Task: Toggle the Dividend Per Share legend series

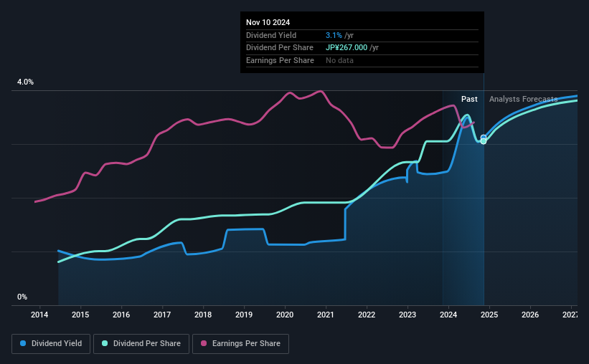Action: (141, 343)
